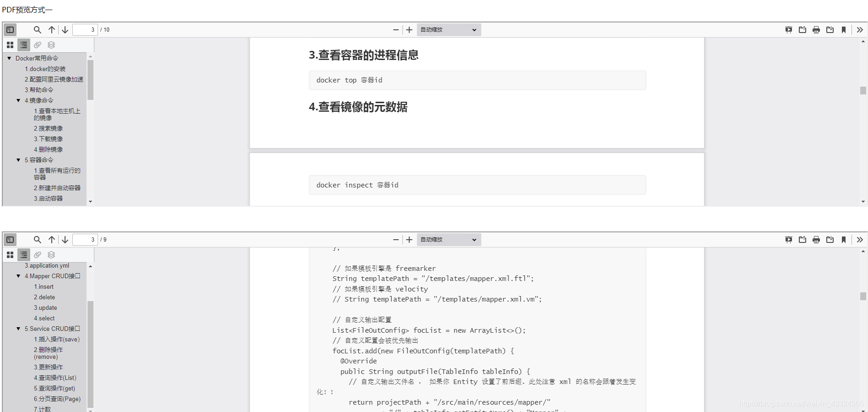Click the page number field in top viewer
The width and height of the screenshot is (868, 412).
point(85,30)
